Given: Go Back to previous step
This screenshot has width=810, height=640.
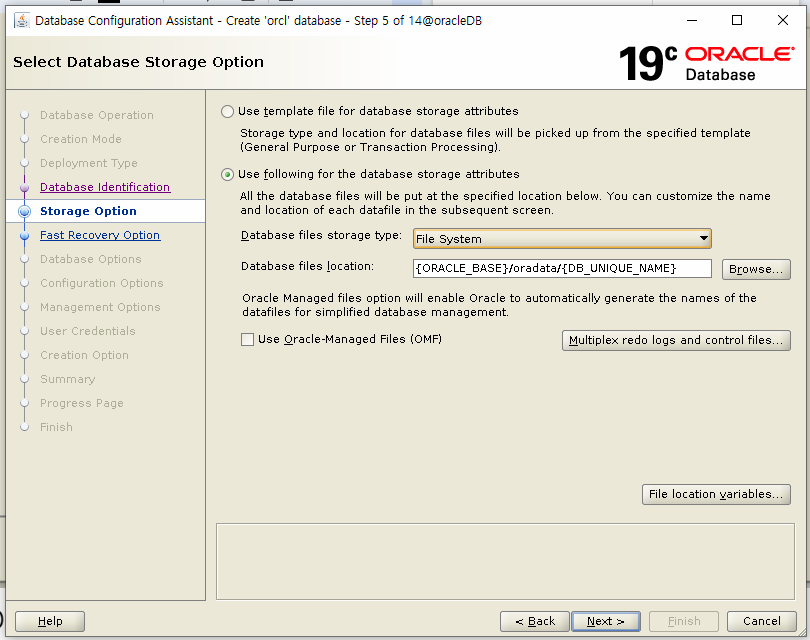Looking at the screenshot, I should [535, 621].
